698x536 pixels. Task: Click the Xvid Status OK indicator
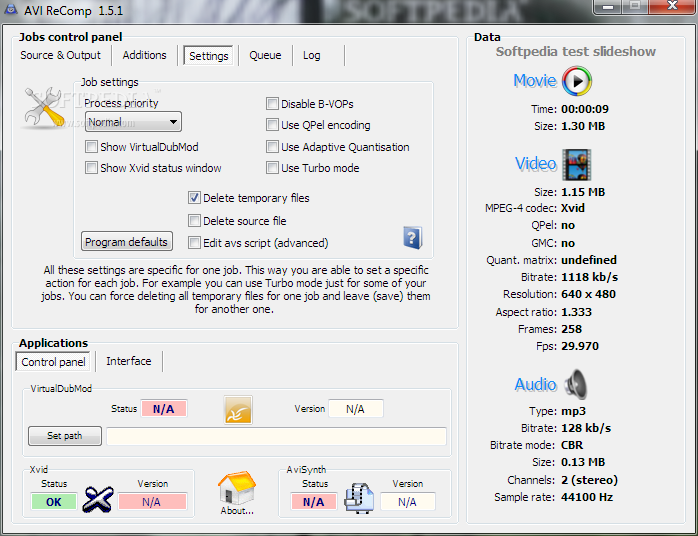pyautogui.click(x=54, y=502)
